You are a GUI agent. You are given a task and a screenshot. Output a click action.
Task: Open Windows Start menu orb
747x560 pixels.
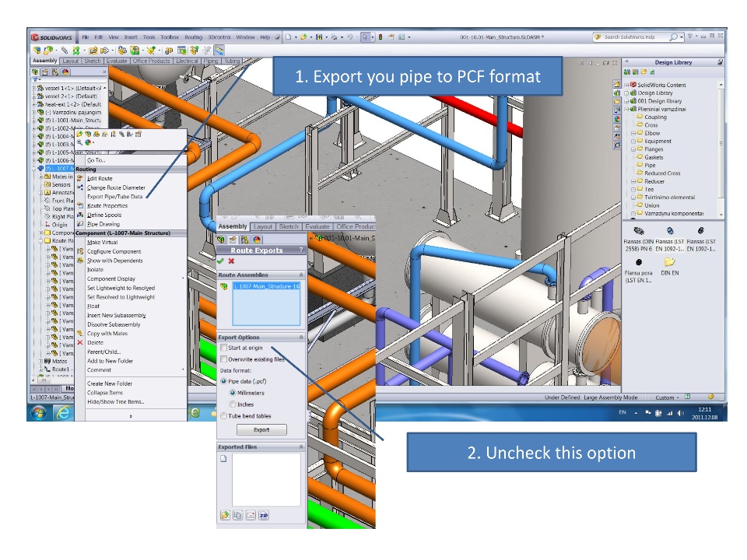tap(39, 412)
